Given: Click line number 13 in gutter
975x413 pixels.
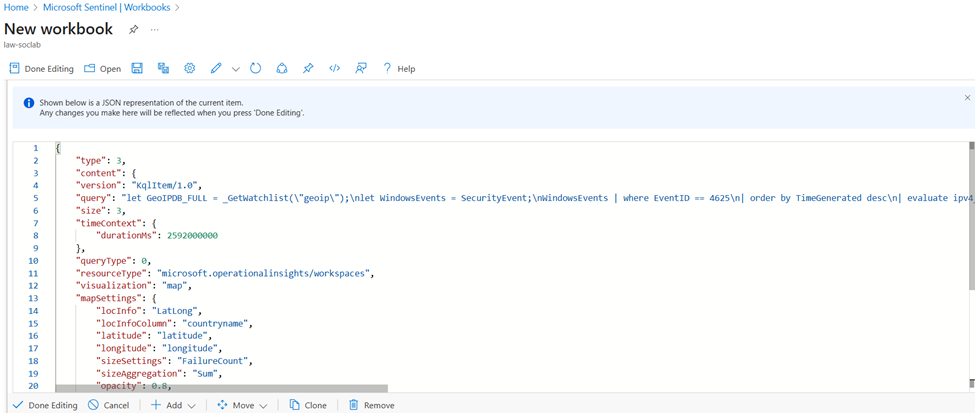Looking at the screenshot, I should [35, 298].
